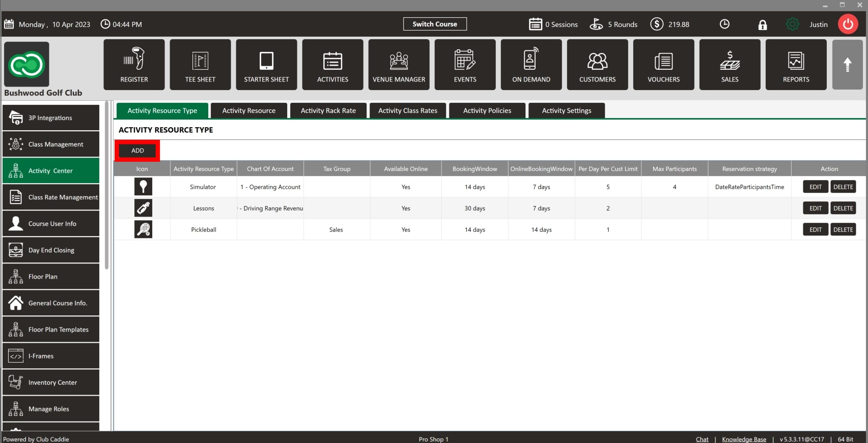This screenshot has width=868, height=443.
Task: Click the ADD button
Action: coord(137,151)
